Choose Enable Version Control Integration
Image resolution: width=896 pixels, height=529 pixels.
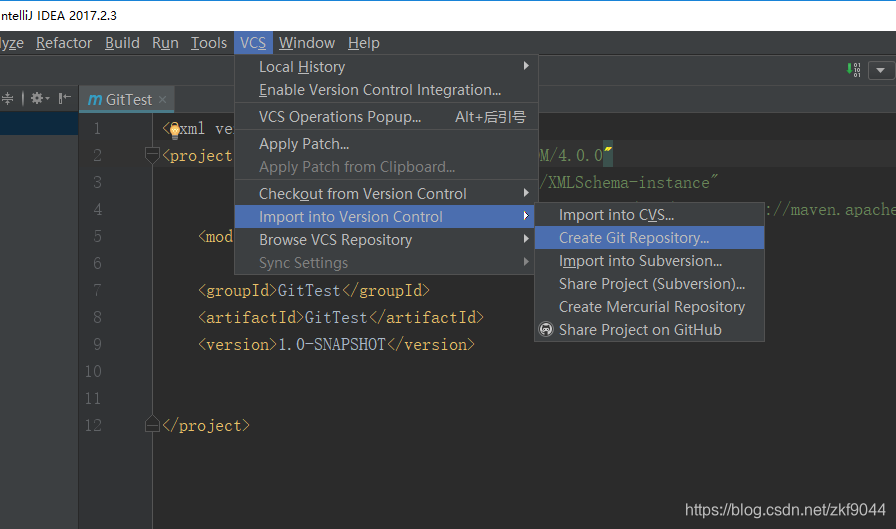point(386,90)
